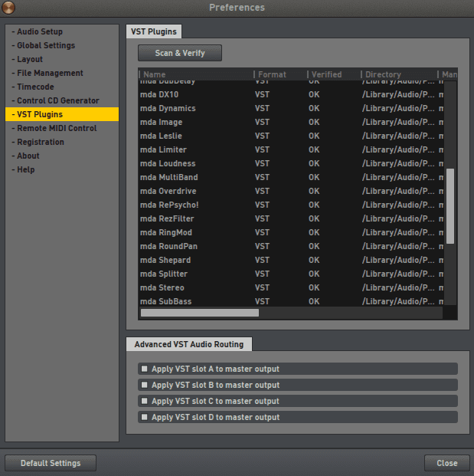Select Advanced VST Audio Routing tab
This screenshot has height=476, width=474.
click(x=189, y=344)
